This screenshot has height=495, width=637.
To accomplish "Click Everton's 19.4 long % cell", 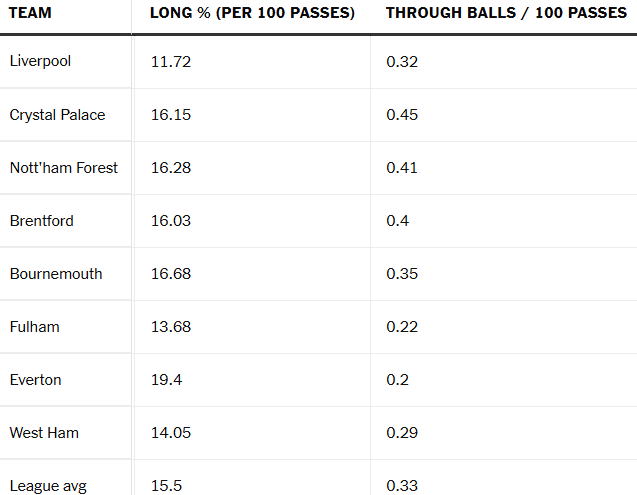I will pos(165,380).
